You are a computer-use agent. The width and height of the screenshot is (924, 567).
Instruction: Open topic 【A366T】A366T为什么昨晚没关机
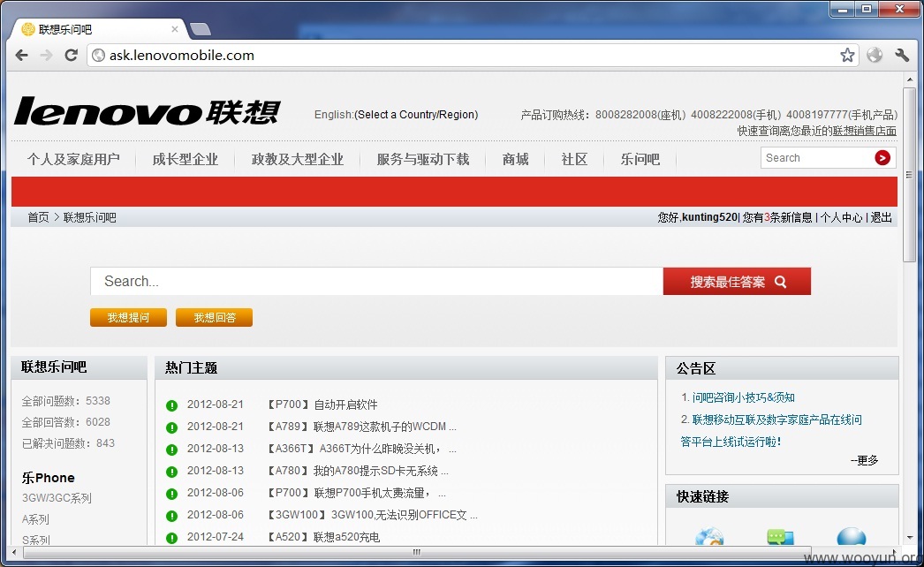tap(361, 450)
